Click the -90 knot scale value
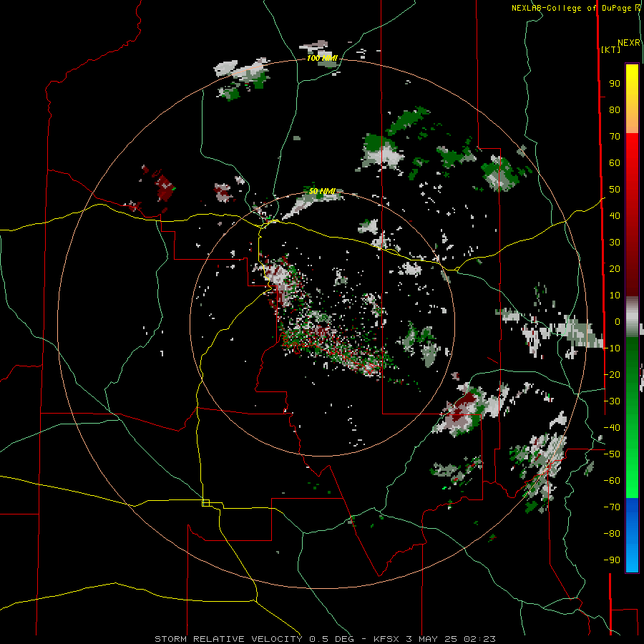This screenshot has width=644, height=644. pyautogui.click(x=612, y=560)
